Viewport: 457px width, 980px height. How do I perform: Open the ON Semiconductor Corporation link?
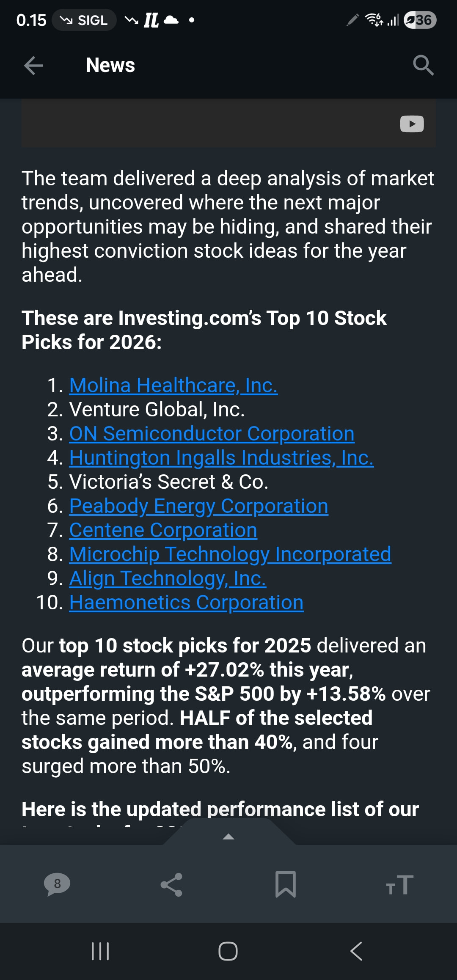pyautogui.click(x=212, y=434)
